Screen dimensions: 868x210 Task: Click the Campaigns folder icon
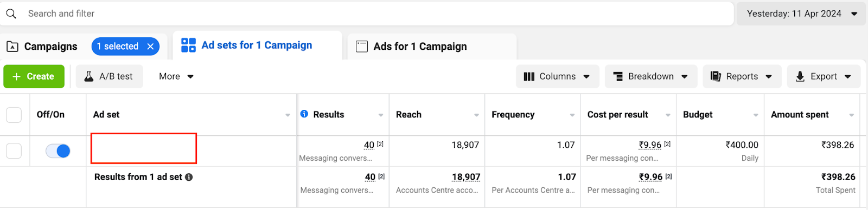point(12,47)
